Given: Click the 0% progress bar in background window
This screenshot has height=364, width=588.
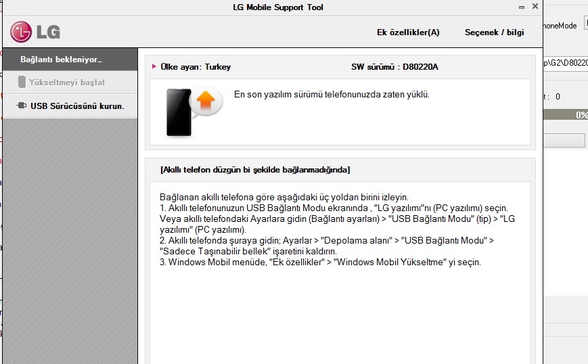Looking at the screenshot, I should (566, 115).
